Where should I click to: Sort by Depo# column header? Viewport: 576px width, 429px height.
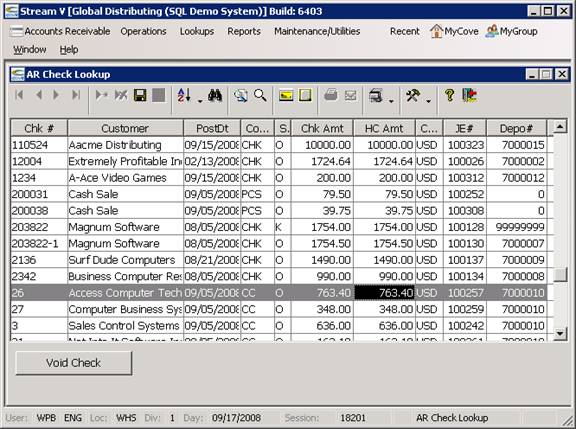click(516, 128)
